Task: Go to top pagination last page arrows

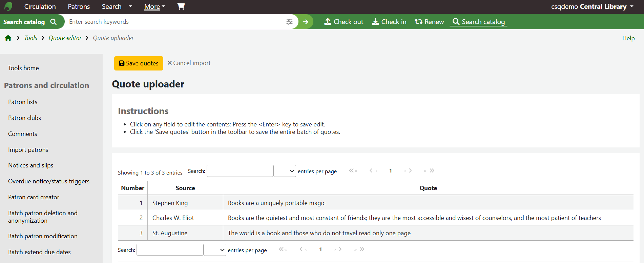Action: 429,170
